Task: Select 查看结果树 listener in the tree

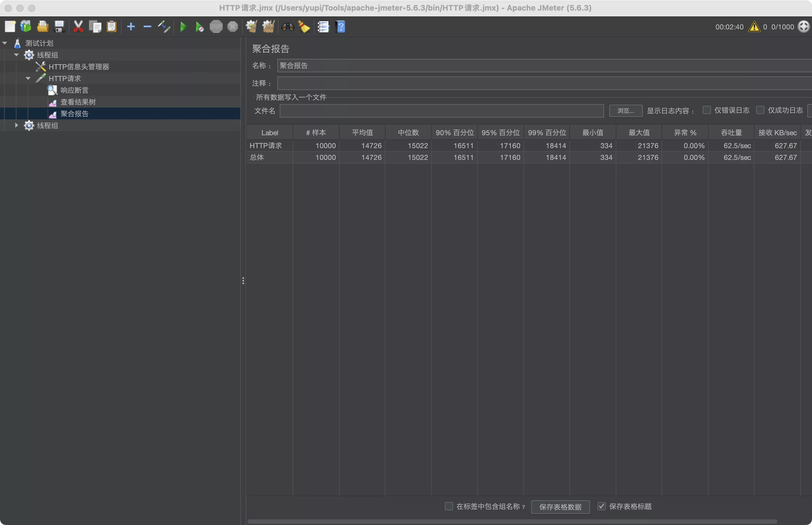Action: 78,102
